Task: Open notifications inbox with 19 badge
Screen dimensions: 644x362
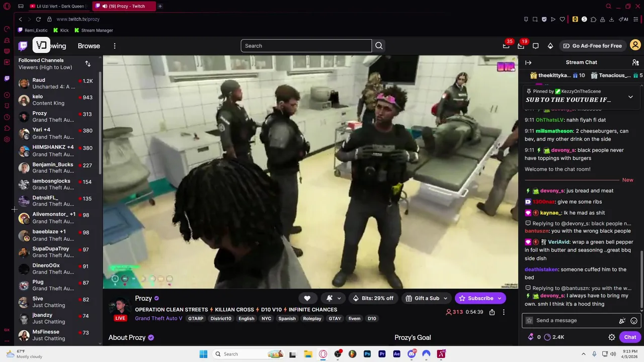Action: point(521,46)
